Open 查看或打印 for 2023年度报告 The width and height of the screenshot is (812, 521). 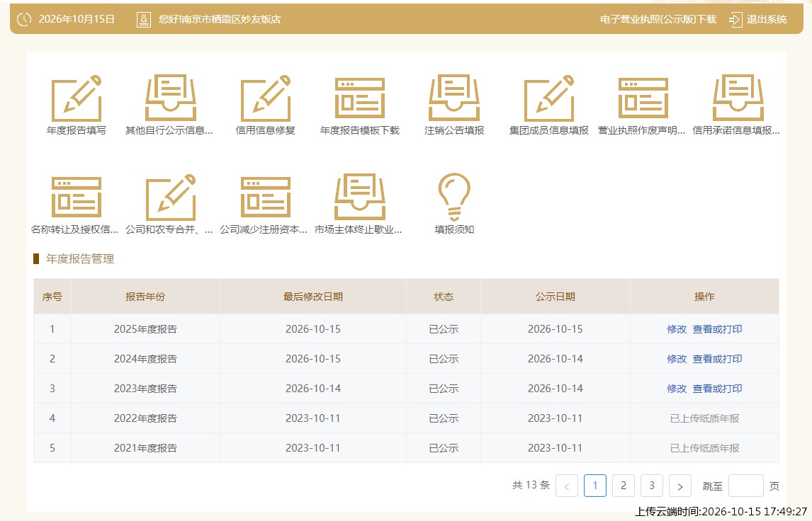(717, 389)
